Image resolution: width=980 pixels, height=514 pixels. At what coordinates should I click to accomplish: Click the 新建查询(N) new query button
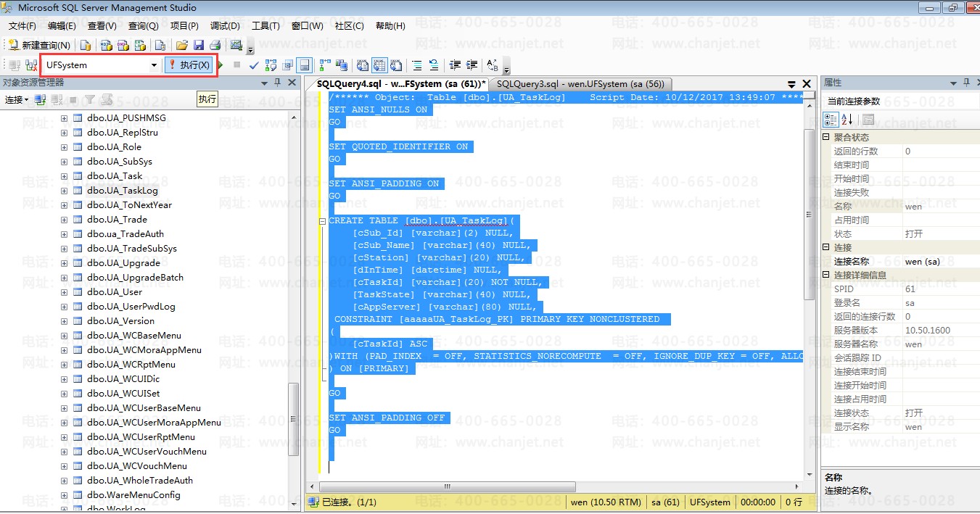[x=39, y=46]
